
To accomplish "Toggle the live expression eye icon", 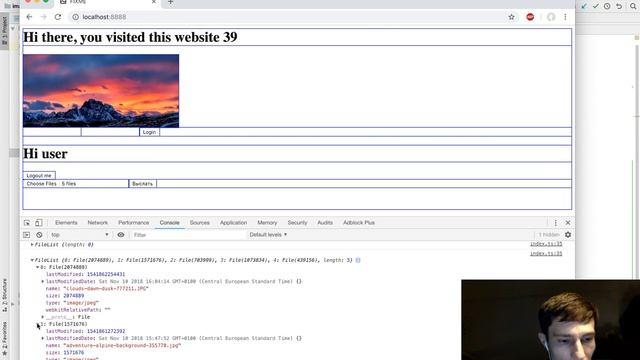I will coord(121,235).
